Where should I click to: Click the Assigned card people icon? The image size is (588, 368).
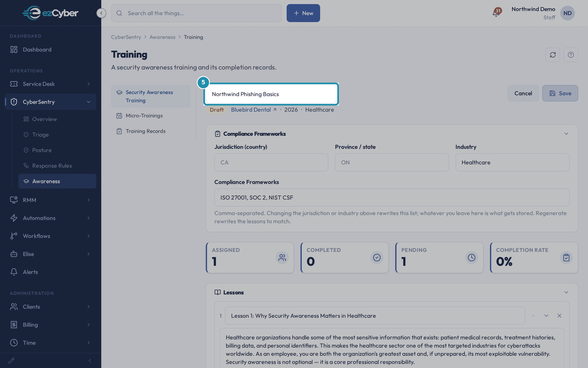[282, 258]
